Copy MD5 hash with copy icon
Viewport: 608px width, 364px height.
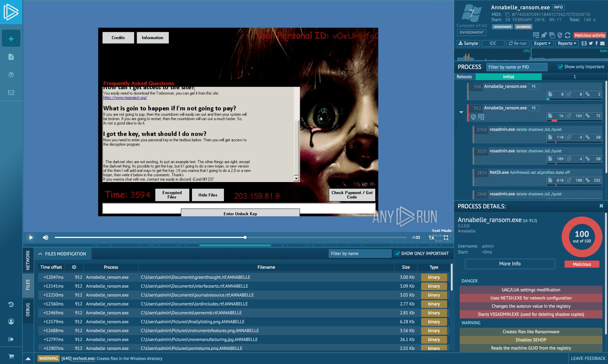(507, 15)
